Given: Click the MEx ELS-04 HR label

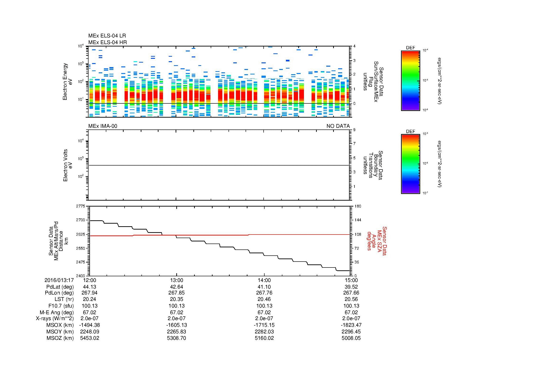Looking at the screenshot, I should point(107,42).
